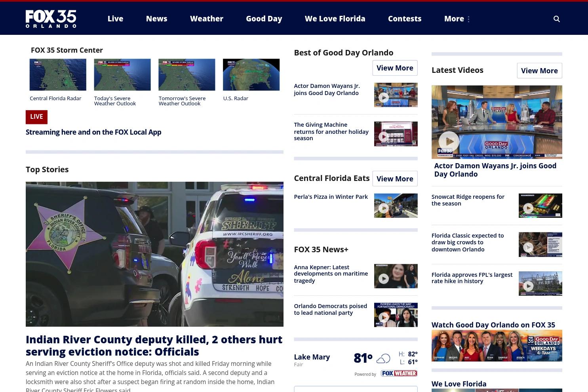Click the Good Day Orlando weekdays banner

click(x=497, y=346)
